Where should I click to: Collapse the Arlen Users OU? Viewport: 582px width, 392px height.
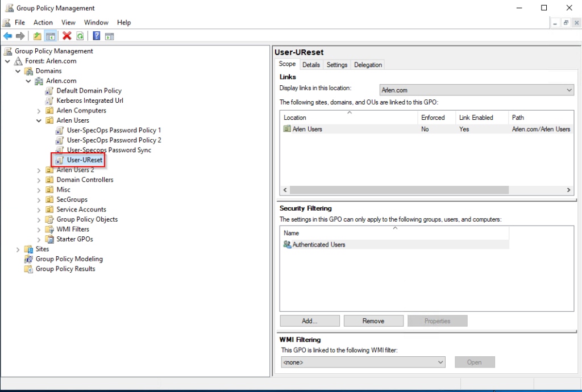(39, 120)
